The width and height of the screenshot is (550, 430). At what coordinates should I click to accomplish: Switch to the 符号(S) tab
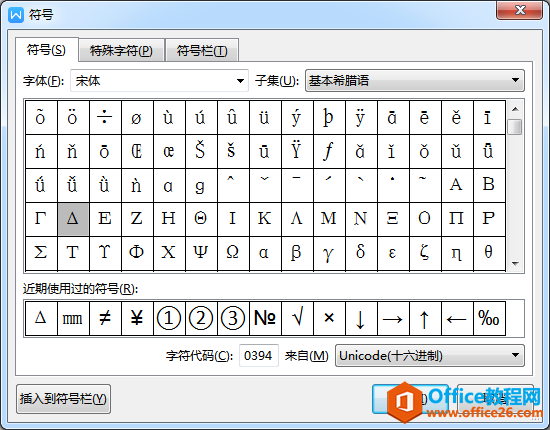[x=46, y=50]
